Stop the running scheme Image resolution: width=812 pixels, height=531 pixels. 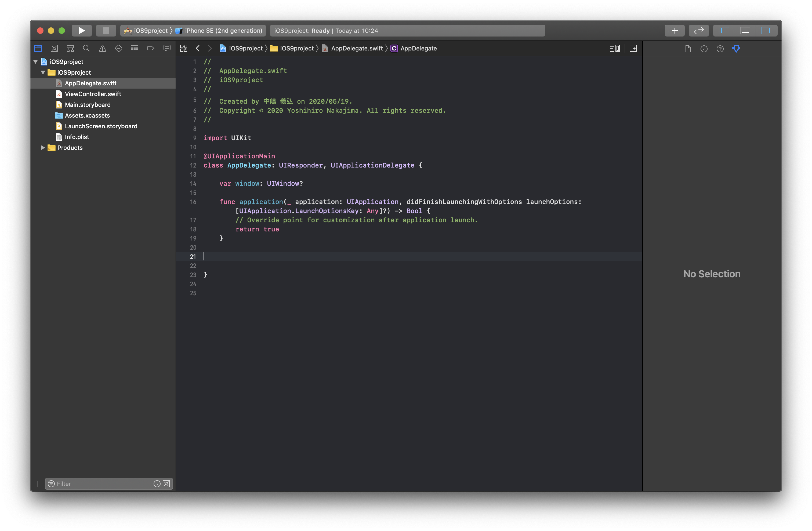coord(106,30)
